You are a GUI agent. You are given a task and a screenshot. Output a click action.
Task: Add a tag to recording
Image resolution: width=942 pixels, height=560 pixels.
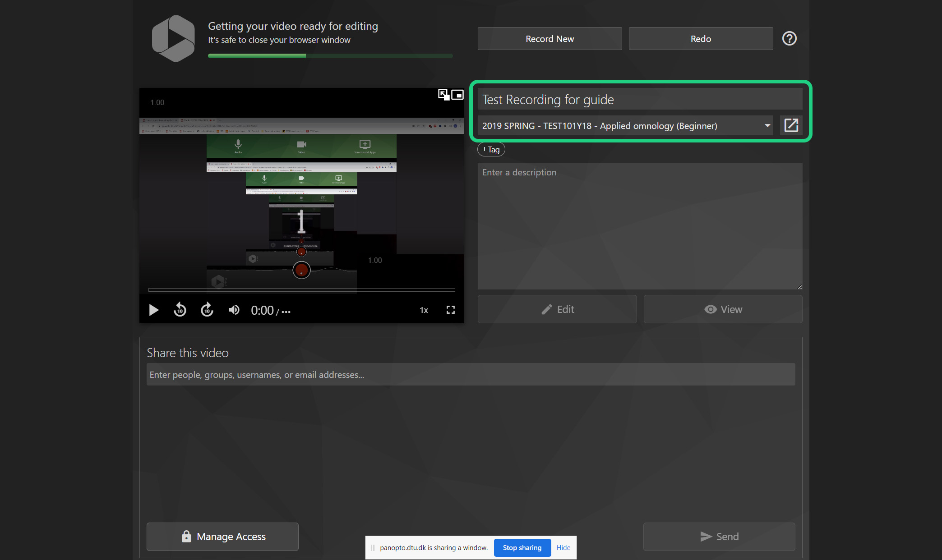[491, 149]
